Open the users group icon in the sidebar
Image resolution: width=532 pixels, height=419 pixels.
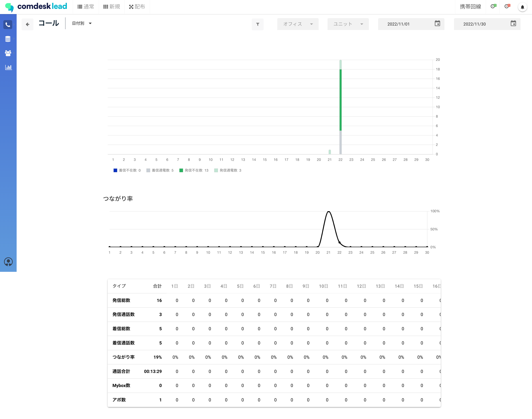8,53
